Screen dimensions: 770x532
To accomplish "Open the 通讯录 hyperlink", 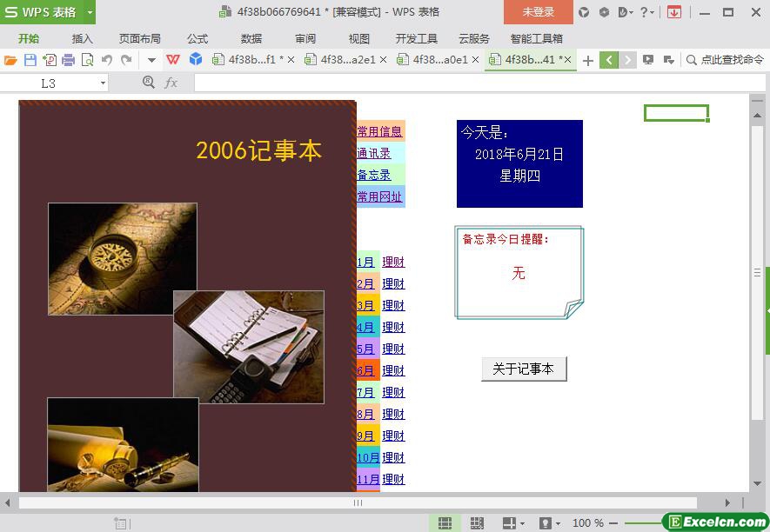I will click(x=374, y=153).
